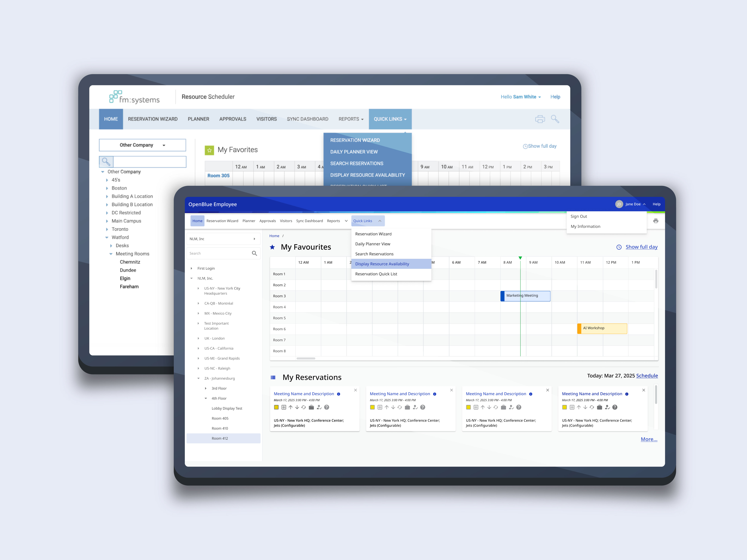The width and height of the screenshot is (747, 560).
Task: Open the Other Company dropdown in Resource Scheduler
Action: pos(142,145)
